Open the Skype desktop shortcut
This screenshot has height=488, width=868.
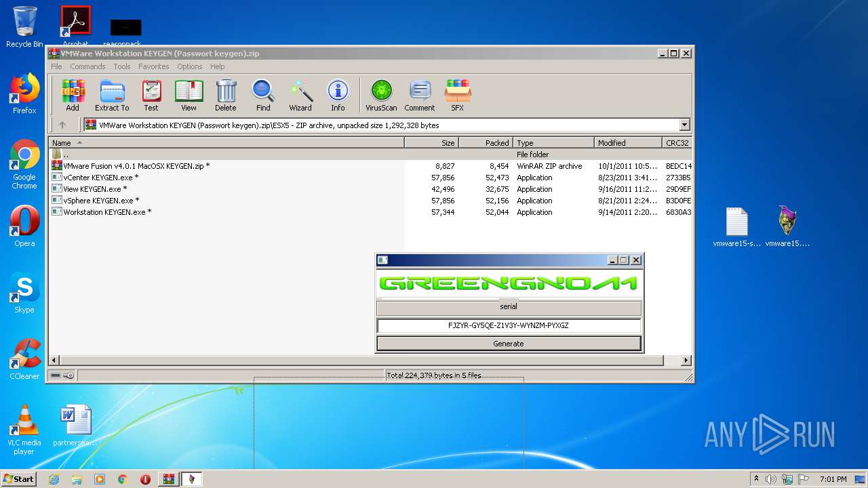click(24, 293)
